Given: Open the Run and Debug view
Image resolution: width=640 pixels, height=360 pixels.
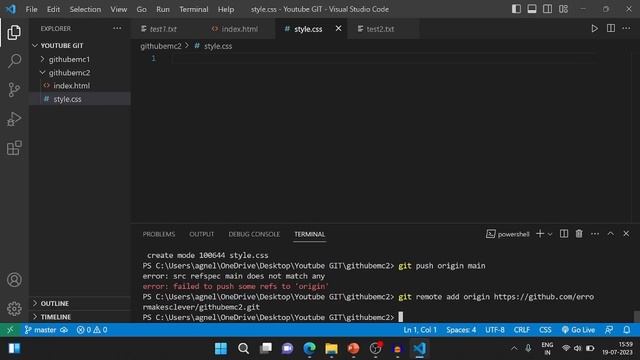Looking at the screenshot, I should click(x=14, y=119).
